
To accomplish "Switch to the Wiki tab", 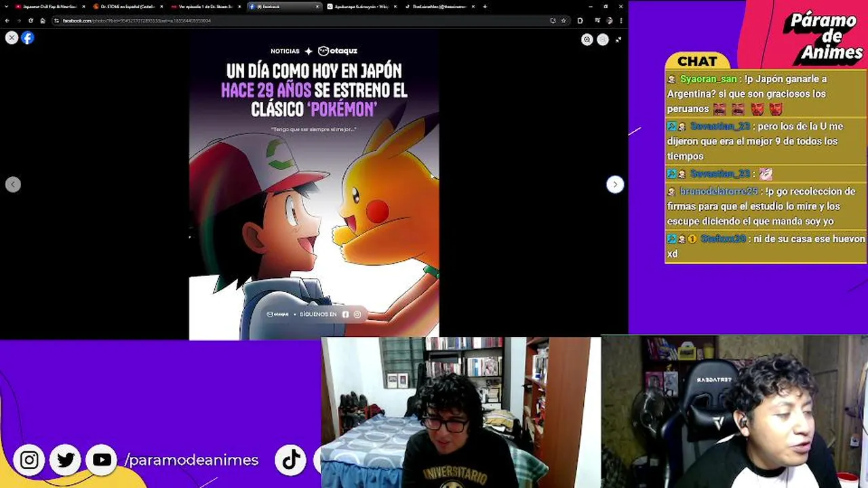I will pos(361,7).
